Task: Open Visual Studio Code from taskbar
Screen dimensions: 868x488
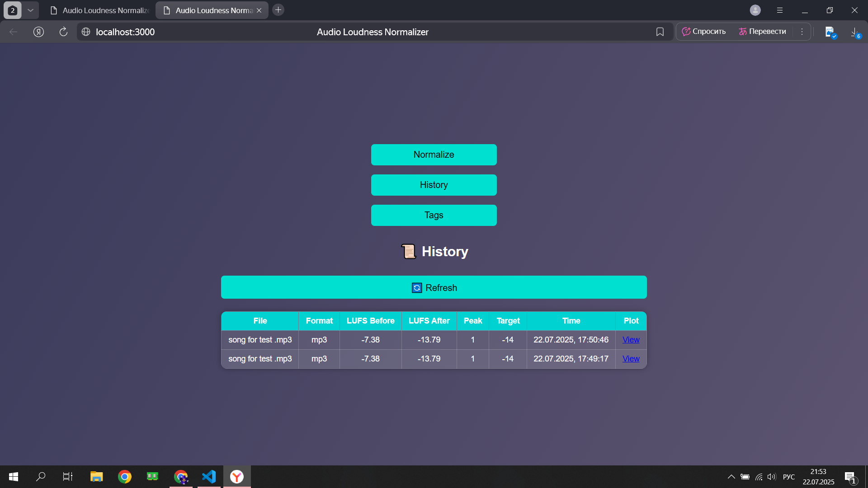Action: (x=209, y=476)
